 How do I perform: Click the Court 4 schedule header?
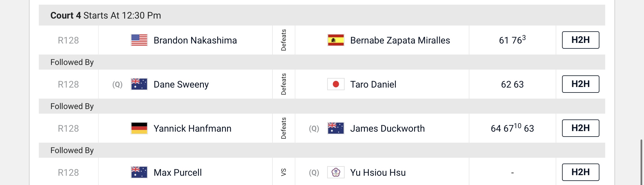[322, 15]
